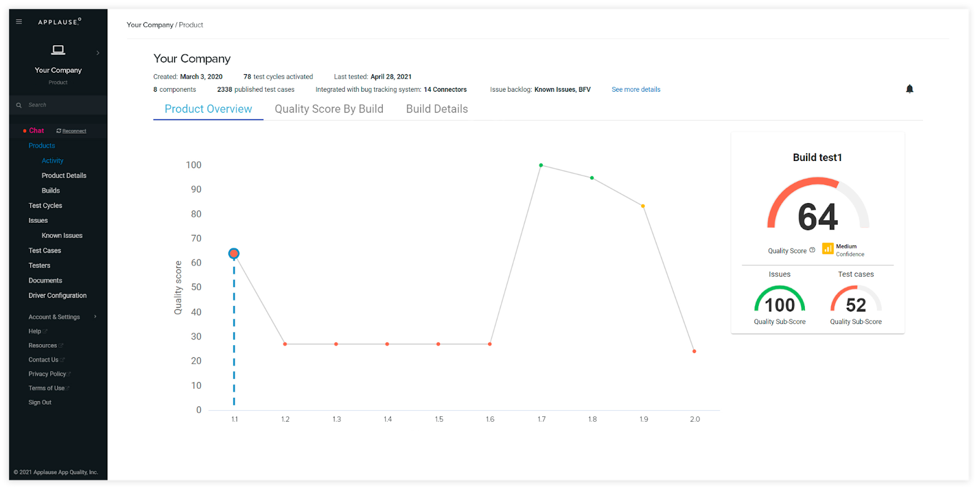The width and height of the screenshot is (980, 489).
Task: Click the highlighted build 1.1 data point
Action: pyautogui.click(x=234, y=253)
